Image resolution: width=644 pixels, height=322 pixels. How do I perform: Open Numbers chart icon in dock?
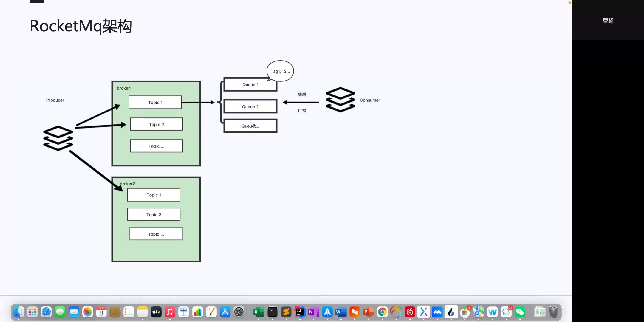coord(197,312)
